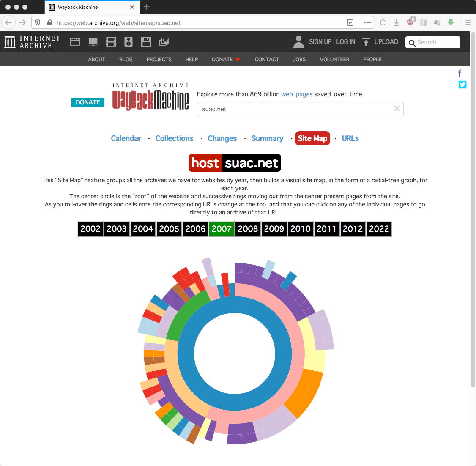This screenshot has height=466, width=476.
Task: Open the HELP menu item
Action: coord(191,60)
